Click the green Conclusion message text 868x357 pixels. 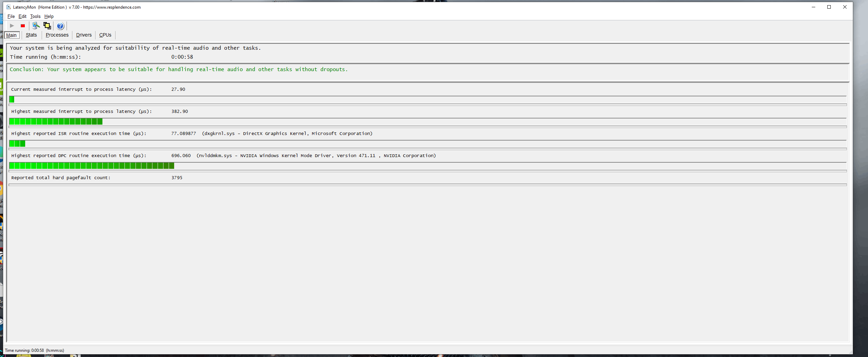click(x=179, y=69)
